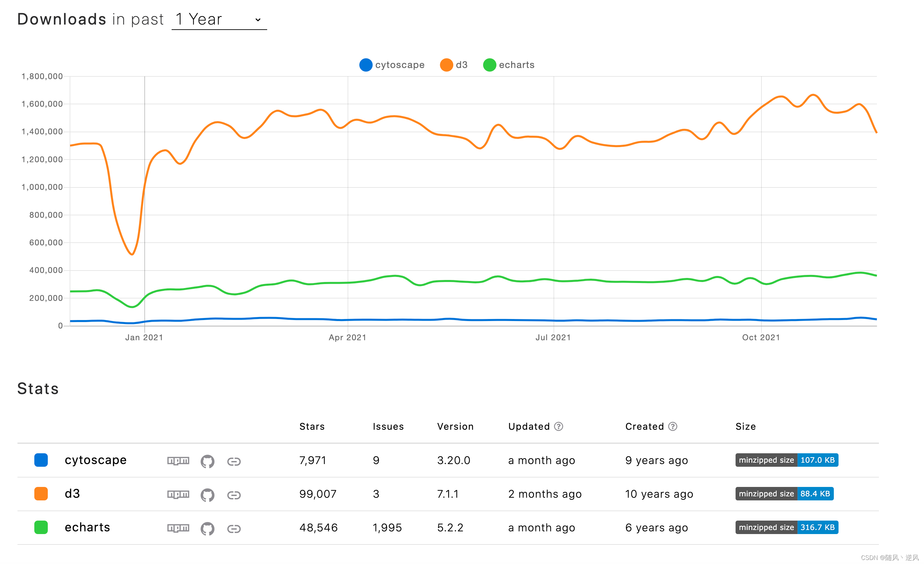
Task: Click help icon next to Updated
Action: pyautogui.click(x=558, y=426)
